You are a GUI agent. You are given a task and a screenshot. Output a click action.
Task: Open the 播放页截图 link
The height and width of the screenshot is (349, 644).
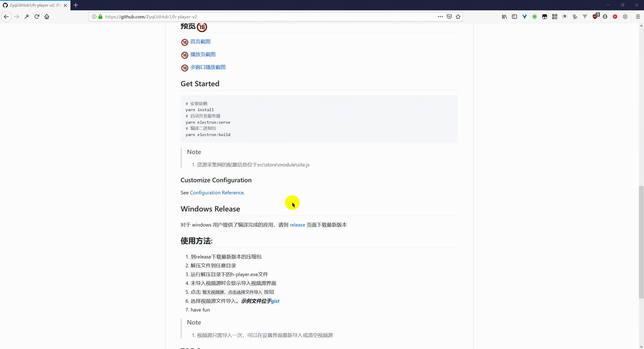pos(203,54)
